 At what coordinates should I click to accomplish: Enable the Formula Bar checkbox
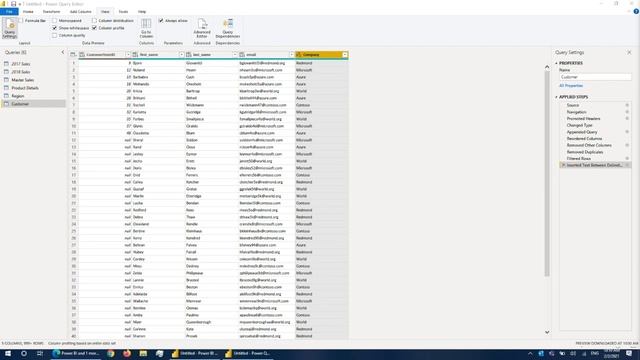click(x=21, y=20)
